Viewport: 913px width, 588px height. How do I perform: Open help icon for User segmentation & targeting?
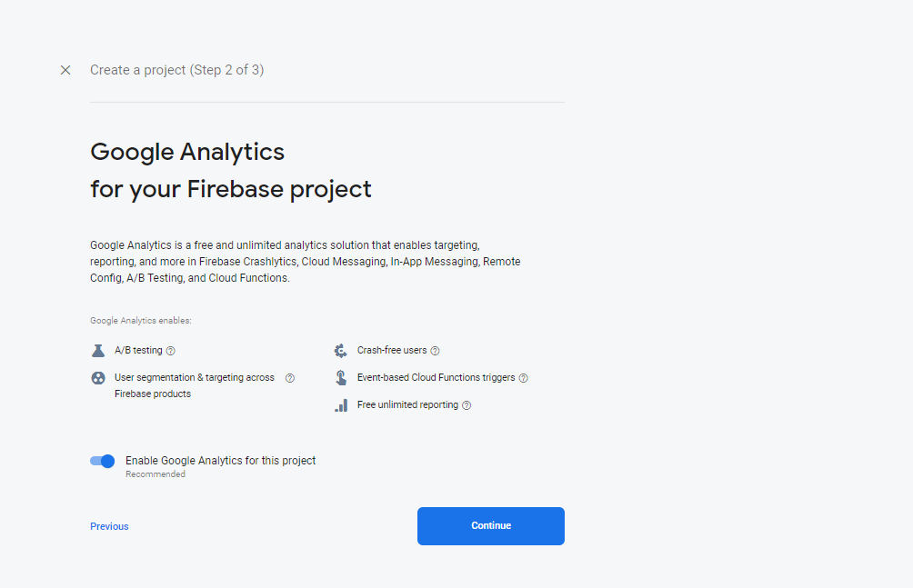pos(290,378)
